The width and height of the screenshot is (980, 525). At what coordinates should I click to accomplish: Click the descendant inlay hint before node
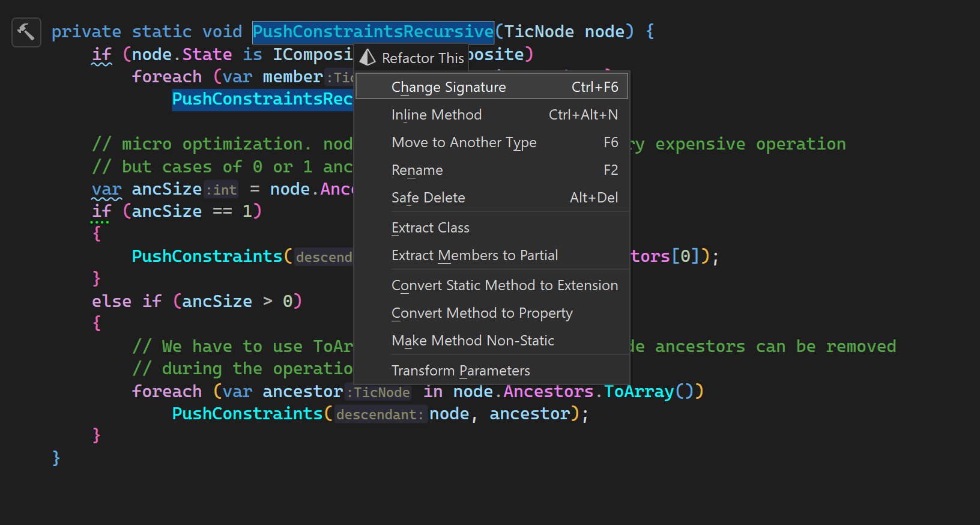(x=380, y=414)
